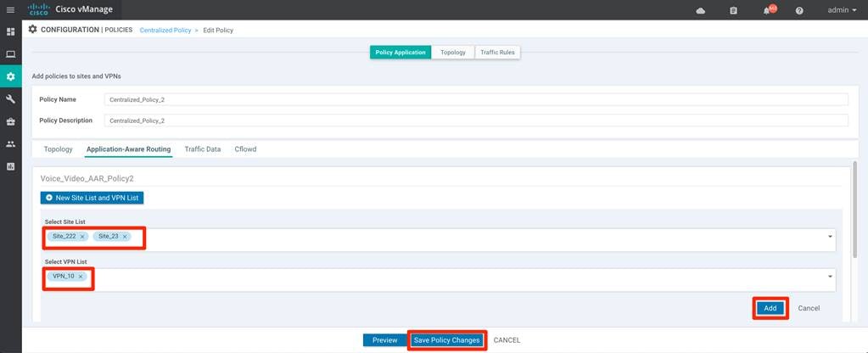The image size is (868, 353).
Task: Open the alarm bell notifications
Action: tap(769, 10)
